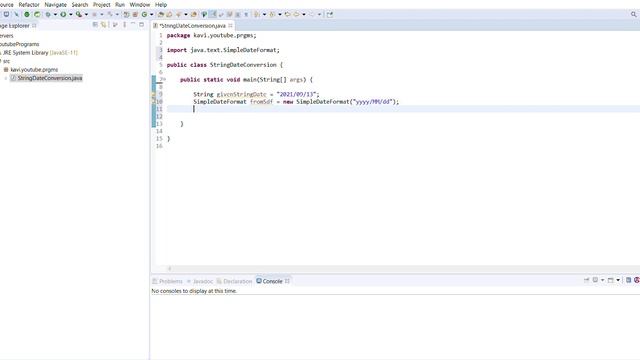
Task: Close the Console view tab
Action: [x=287, y=281]
